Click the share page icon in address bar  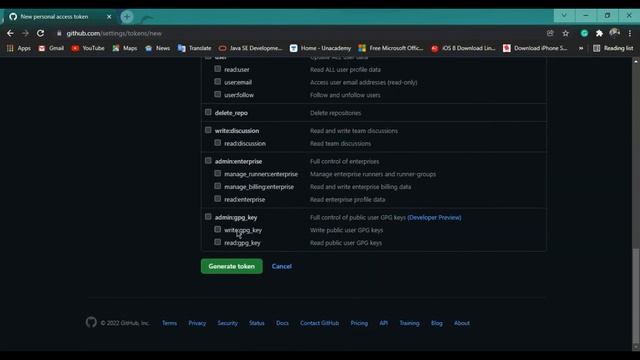550,33
